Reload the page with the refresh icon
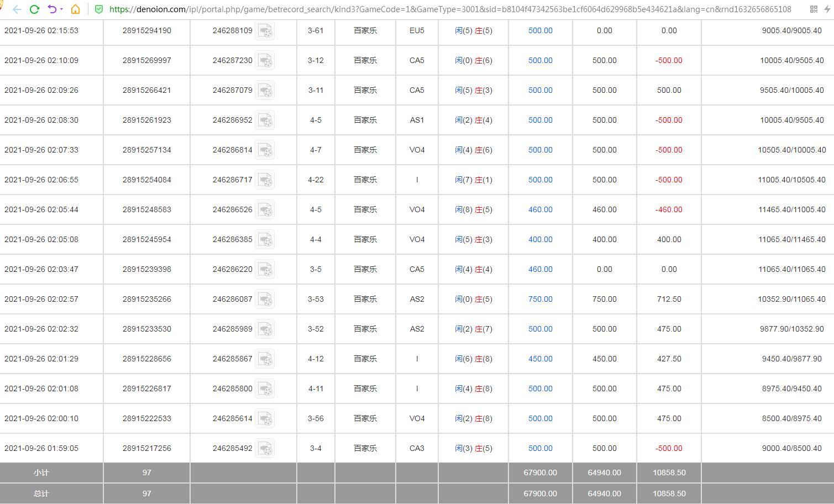 click(34, 9)
